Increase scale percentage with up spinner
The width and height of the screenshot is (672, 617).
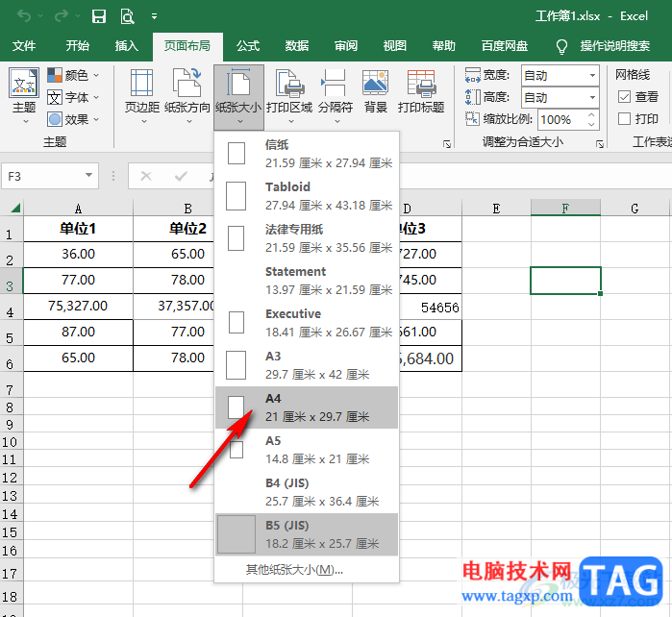[591, 114]
